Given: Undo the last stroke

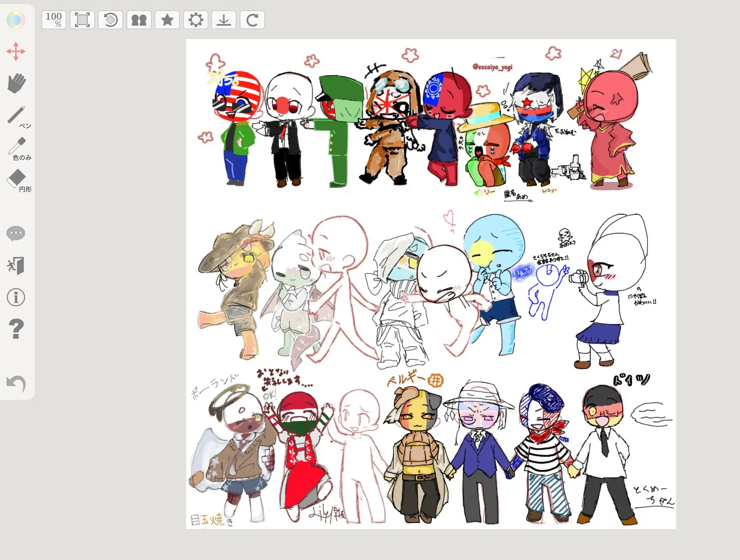Looking at the screenshot, I should pyautogui.click(x=16, y=384).
